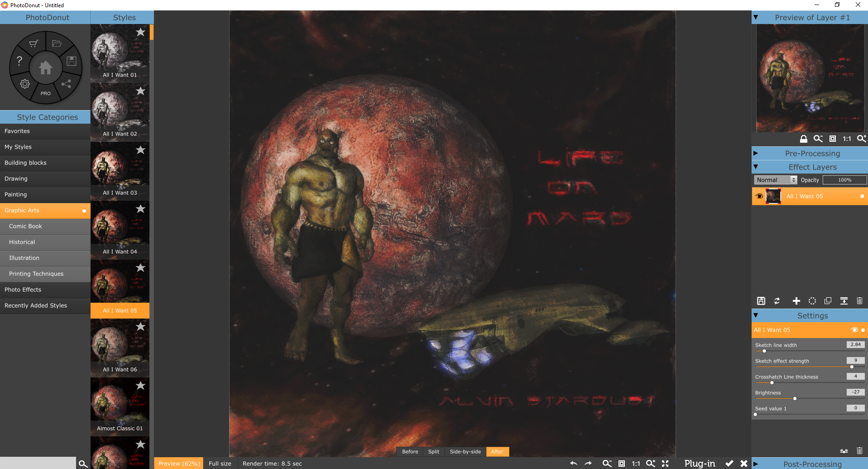Zoom in the main canvas
This screenshot has height=469, width=868.
pos(651,463)
